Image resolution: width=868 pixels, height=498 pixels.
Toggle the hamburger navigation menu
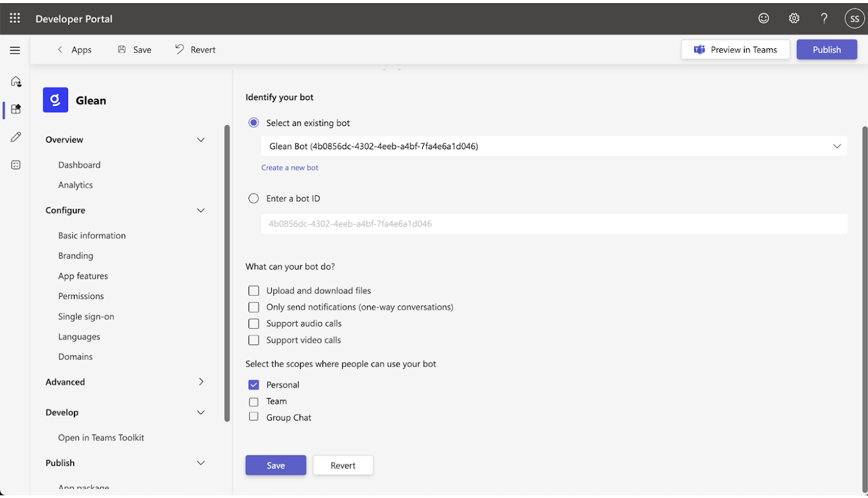tap(15, 50)
